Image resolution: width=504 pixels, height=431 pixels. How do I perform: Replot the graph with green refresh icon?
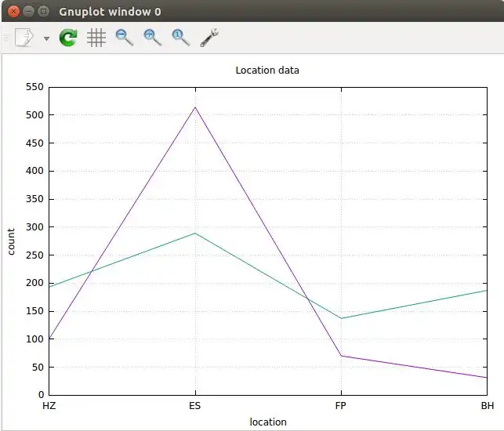(x=68, y=38)
